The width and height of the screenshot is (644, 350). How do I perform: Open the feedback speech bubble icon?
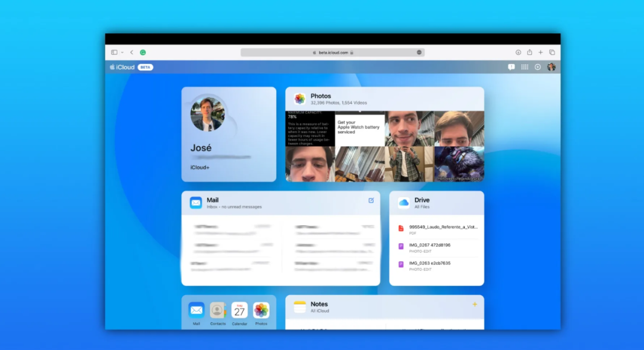[x=511, y=67]
